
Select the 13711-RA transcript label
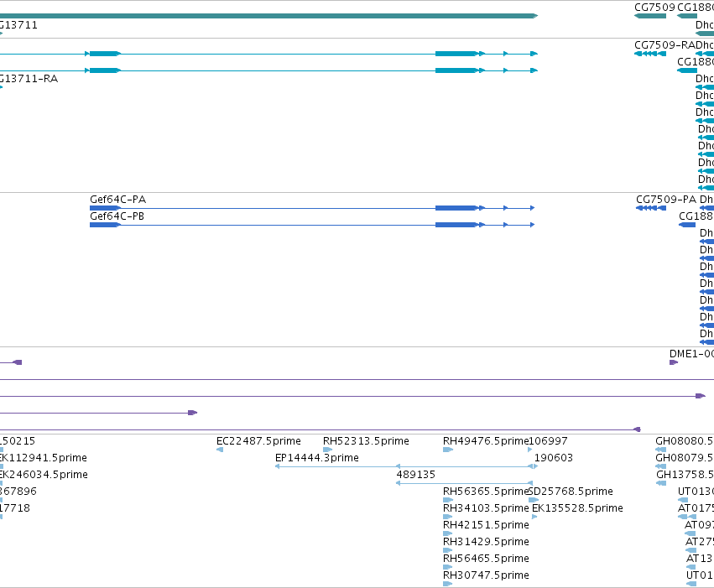pos(29,79)
